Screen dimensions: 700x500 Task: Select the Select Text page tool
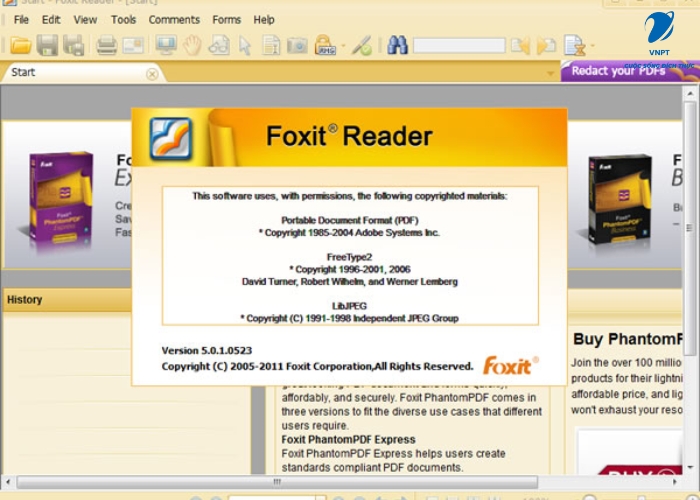click(x=271, y=45)
